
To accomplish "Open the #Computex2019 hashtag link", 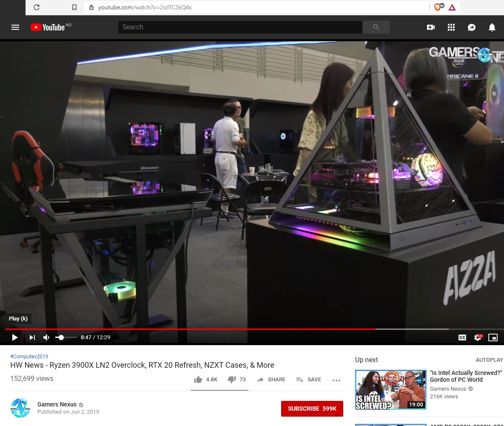I will click(x=29, y=356).
